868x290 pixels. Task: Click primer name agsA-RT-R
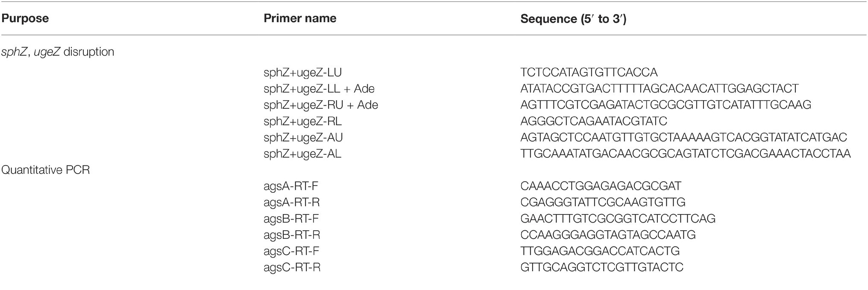(292, 202)
